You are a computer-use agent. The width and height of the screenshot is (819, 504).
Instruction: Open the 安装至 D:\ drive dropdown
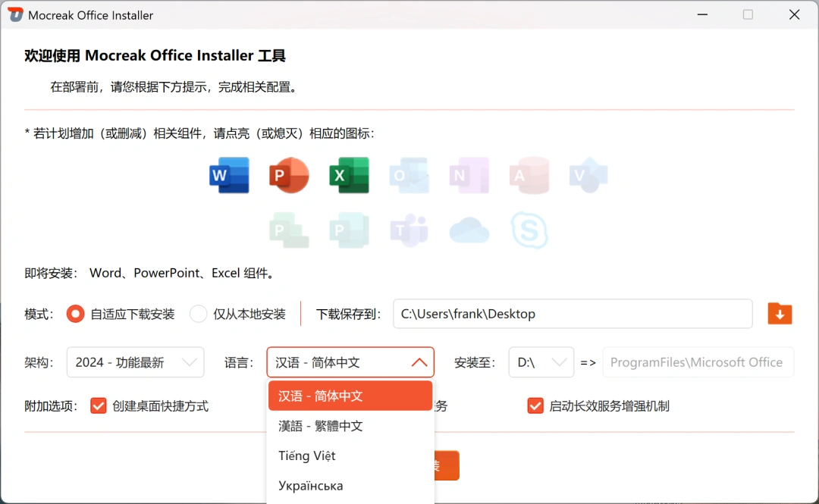(541, 362)
